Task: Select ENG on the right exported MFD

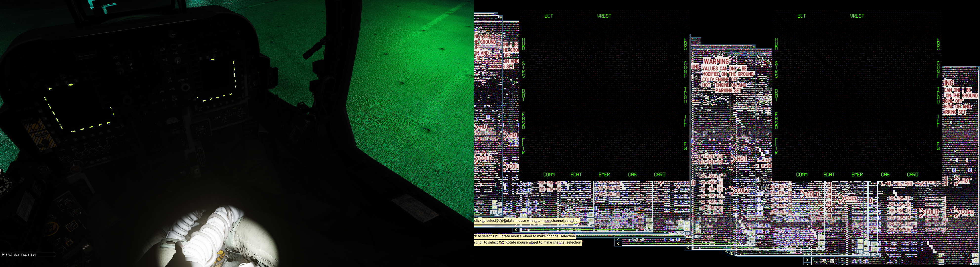Action: 938,44
